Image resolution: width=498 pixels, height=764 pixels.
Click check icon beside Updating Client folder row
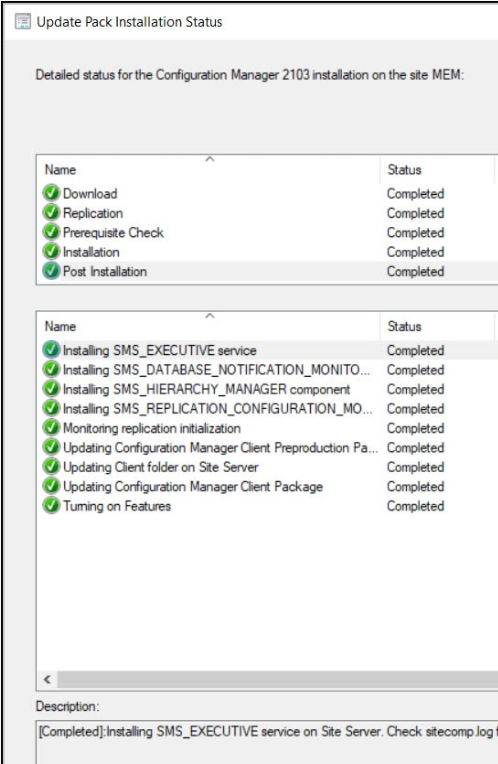click(x=51, y=467)
